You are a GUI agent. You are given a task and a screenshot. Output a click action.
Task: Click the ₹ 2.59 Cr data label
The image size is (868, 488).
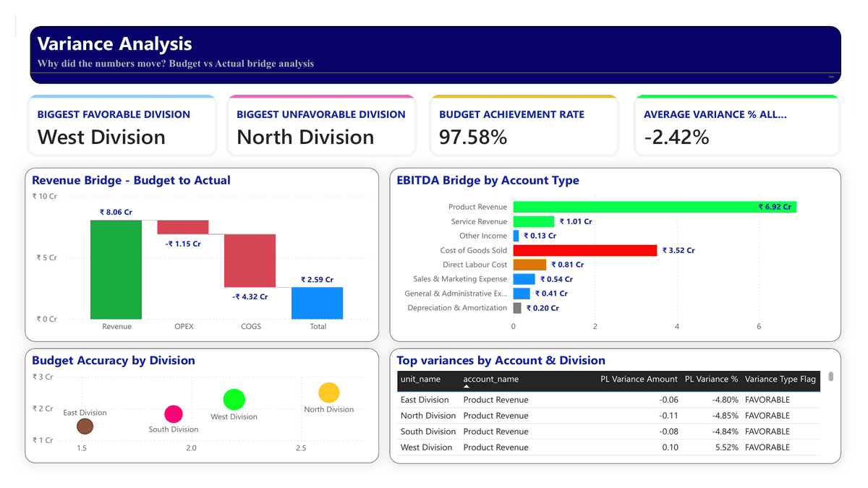(x=317, y=280)
